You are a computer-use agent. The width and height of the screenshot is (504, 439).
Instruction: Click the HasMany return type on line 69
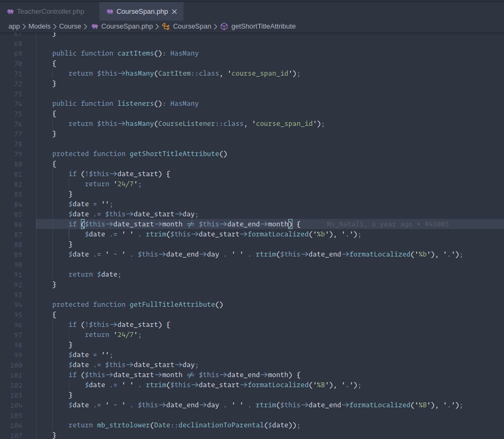[185, 53]
